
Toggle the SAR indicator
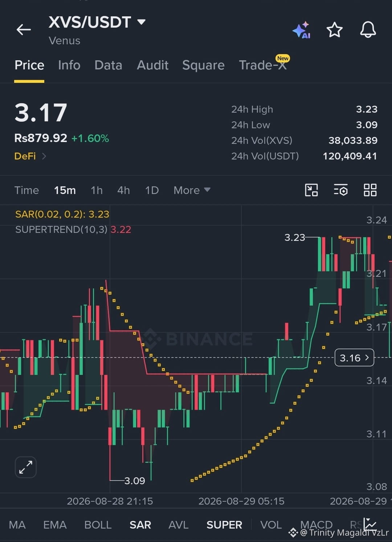click(140, 525)
